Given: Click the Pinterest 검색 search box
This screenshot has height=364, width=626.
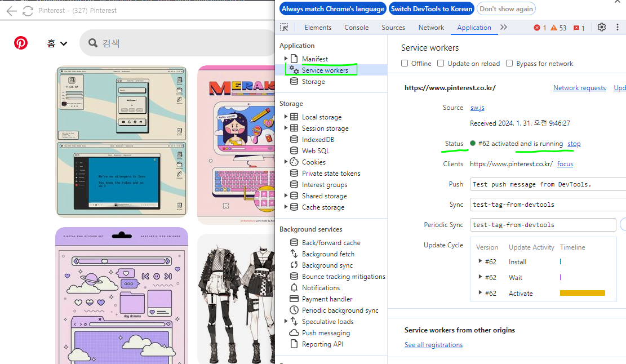Looking at the screenshot, I should (x=177, y=43).
